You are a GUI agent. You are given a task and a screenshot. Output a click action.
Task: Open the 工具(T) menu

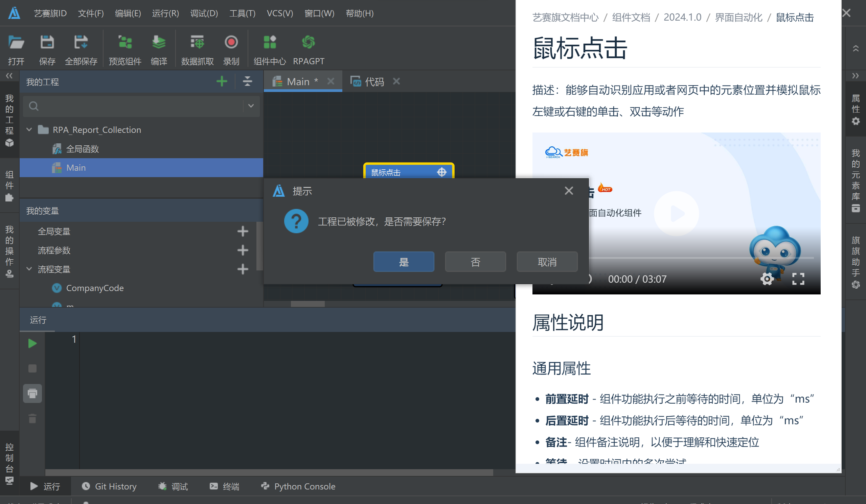tap(242, 13)
